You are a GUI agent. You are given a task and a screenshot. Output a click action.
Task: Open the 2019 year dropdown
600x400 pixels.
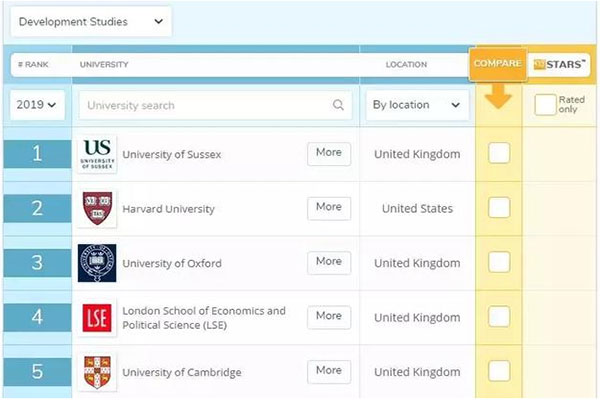click(36, 105)
